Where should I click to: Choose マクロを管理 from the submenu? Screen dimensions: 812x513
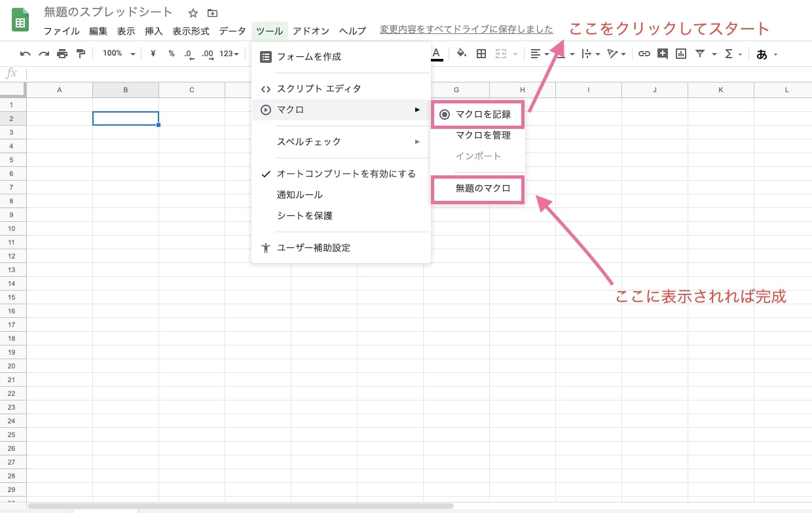(483, 135)
